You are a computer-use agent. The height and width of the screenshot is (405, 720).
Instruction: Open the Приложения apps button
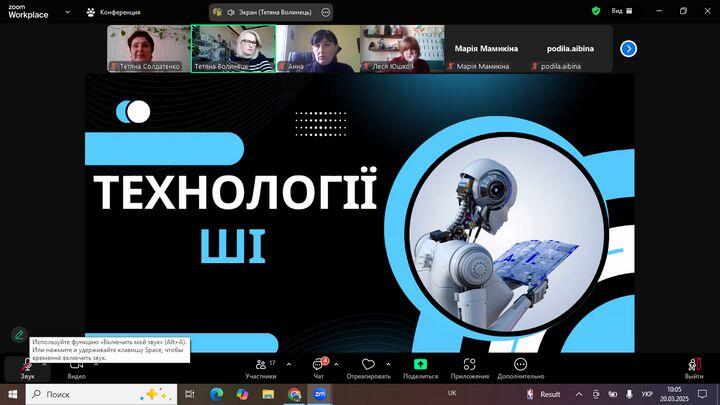pyautogui.click(x=469, y=369)
